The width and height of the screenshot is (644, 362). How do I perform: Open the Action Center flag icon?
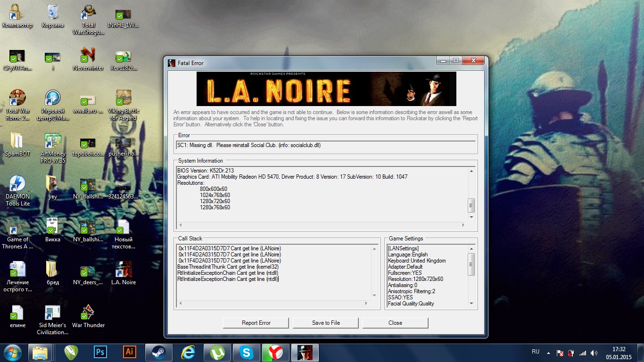(x=560, y=353)
